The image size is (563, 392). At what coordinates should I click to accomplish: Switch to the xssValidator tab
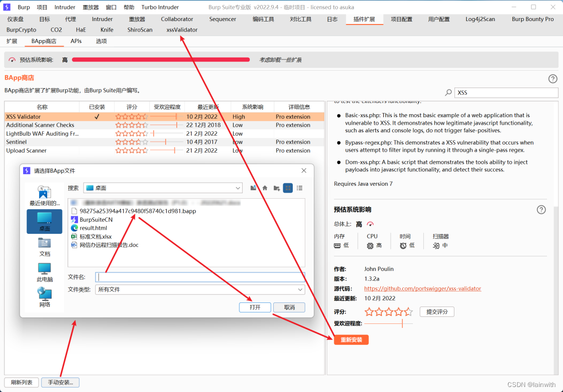pyautogui.click(x=182, y=30)
